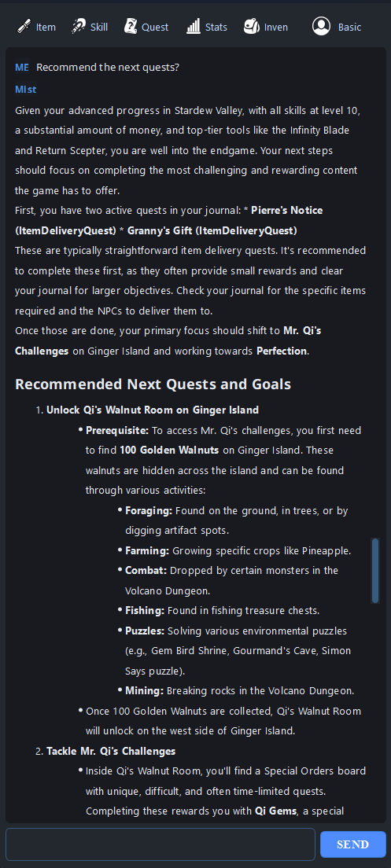Click the Stats bar chart icon

[x=194, y=26]
